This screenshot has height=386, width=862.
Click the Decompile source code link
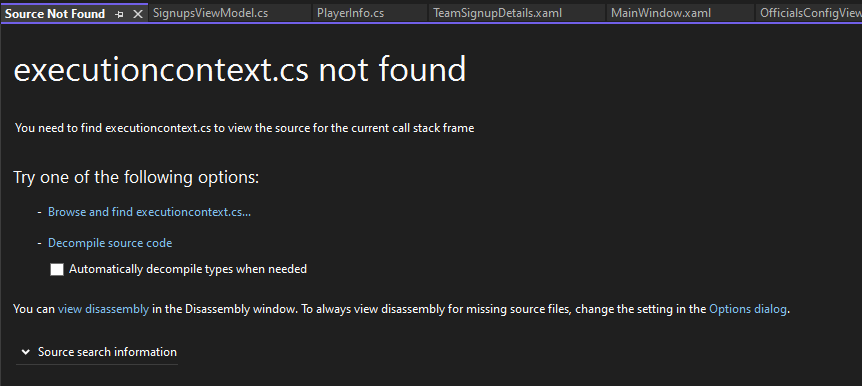point(110,242)
